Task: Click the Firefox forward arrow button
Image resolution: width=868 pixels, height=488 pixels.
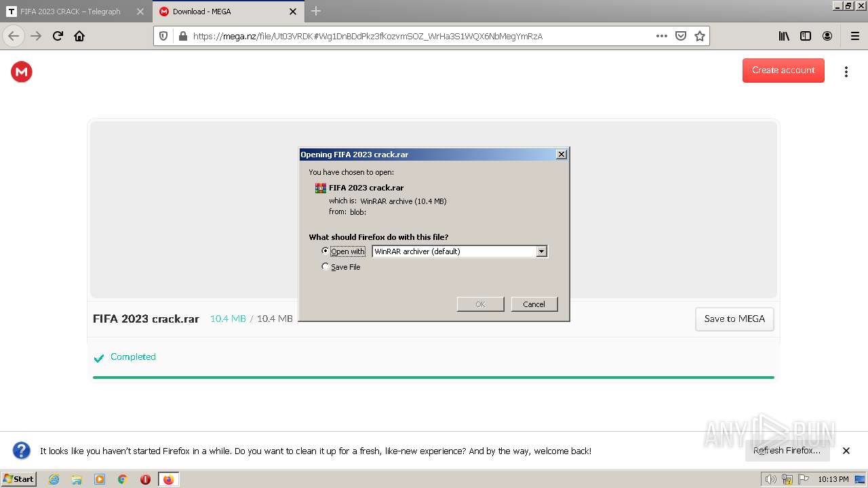Action: click(x=36, y=36)
